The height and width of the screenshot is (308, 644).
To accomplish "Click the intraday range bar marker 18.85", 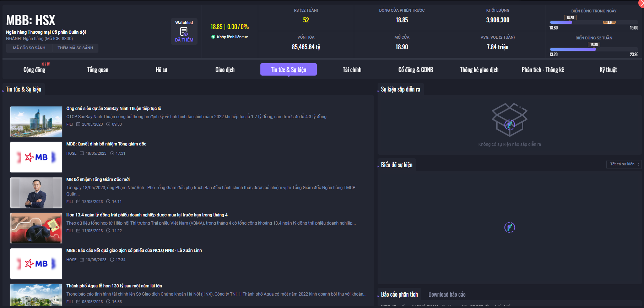I will (x=570, y=18).
